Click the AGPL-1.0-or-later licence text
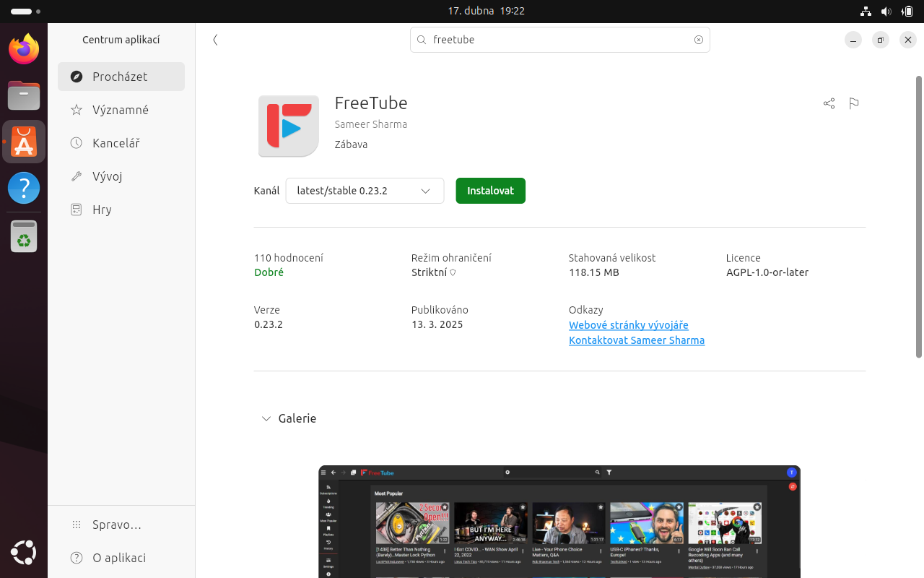924x578 pixels. (767, 273)
